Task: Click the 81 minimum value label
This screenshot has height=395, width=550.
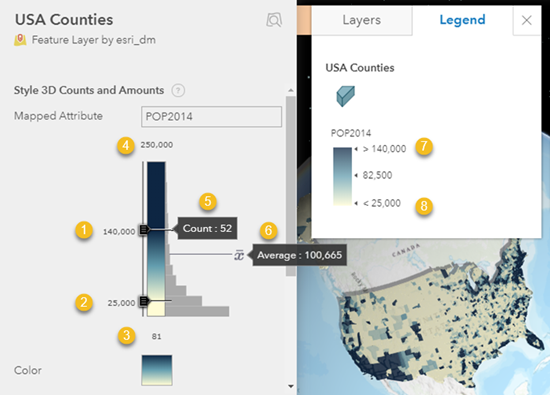Action: [156, 336]
